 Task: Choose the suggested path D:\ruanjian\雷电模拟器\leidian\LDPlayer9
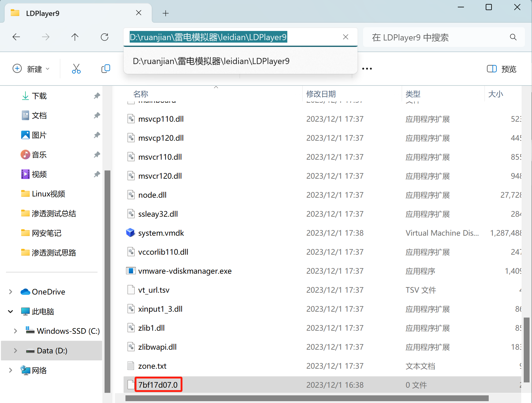(x=240, y=61)
